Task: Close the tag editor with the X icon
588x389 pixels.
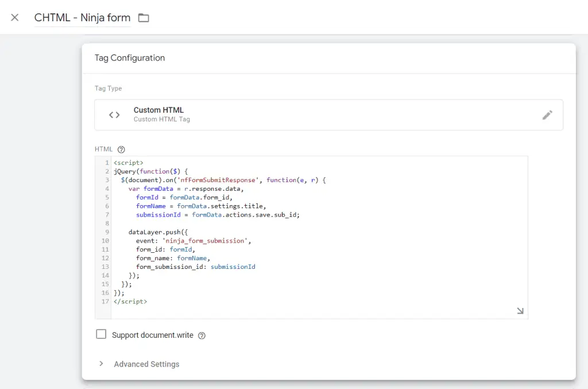Action: coord(14,17)
